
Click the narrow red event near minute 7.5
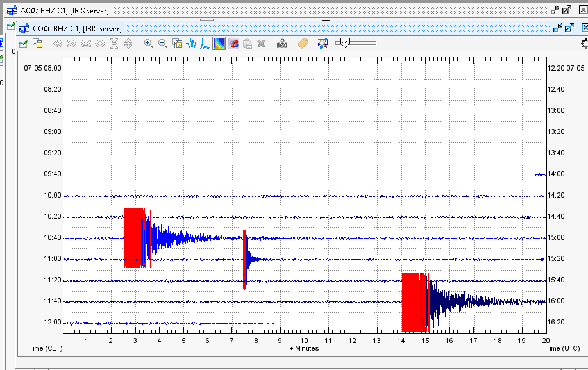click(244, 260)
